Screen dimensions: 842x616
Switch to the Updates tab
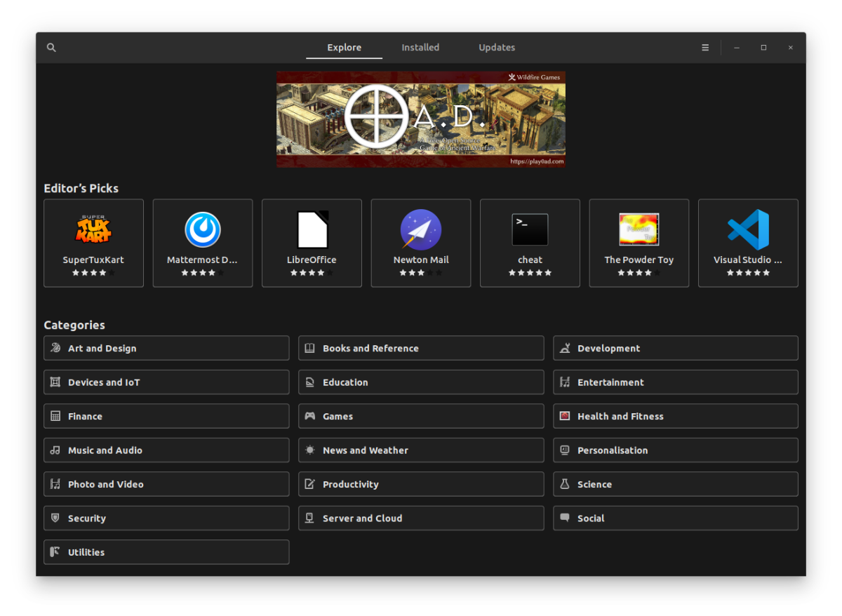point(497,48)
